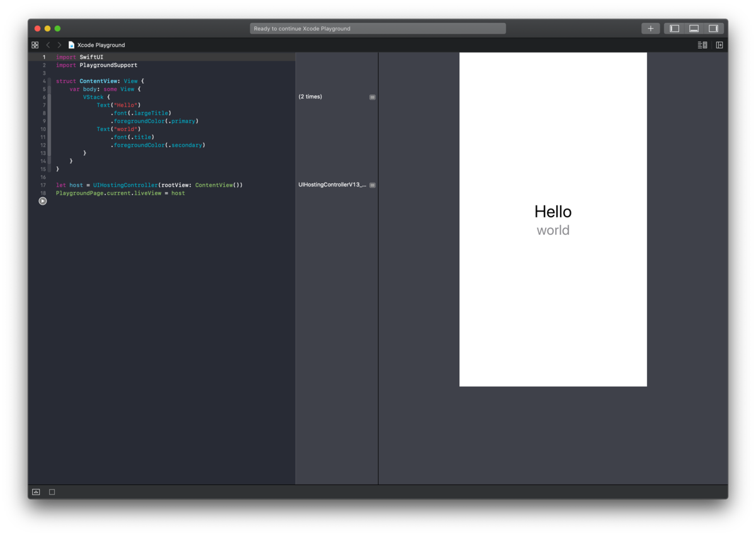This screenshot has width=756, height=536.
Task: Open the related items grid menu
Action: point(35,45)
